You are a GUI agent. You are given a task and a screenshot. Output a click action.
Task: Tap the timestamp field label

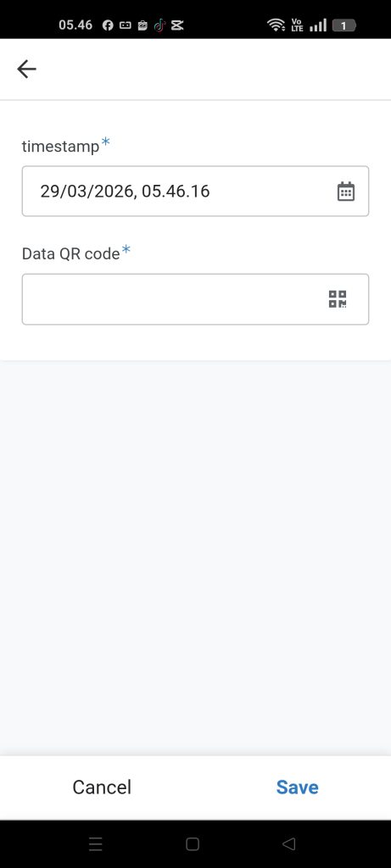(x=60, y=146)
